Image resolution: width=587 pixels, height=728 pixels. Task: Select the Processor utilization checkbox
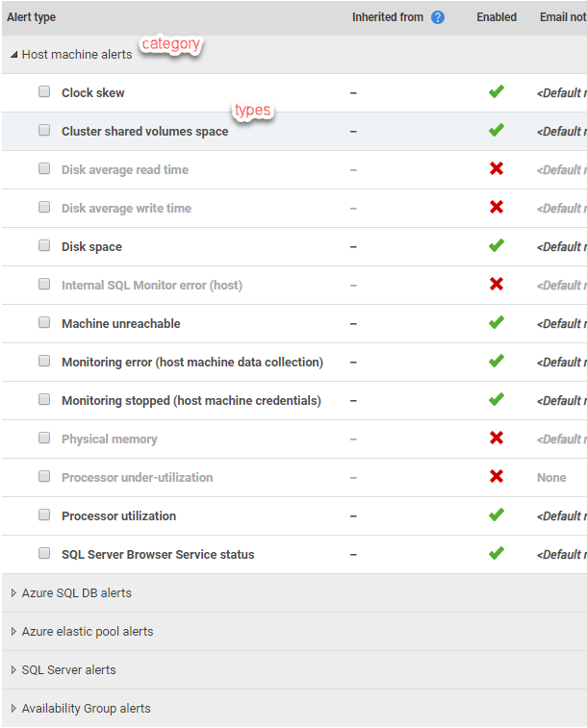(44, 515)
